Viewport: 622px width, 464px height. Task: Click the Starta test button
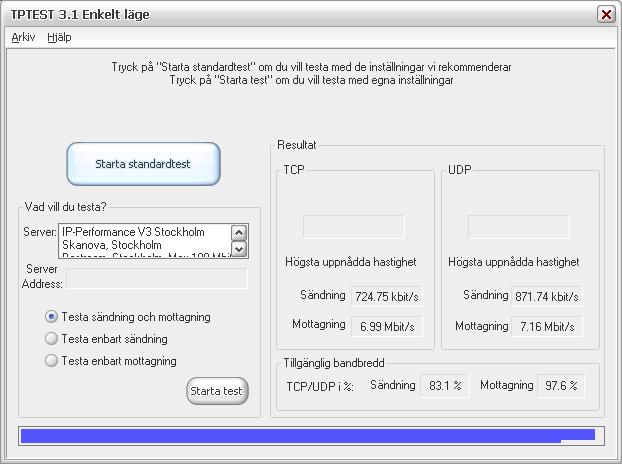[x=217, y=391]
